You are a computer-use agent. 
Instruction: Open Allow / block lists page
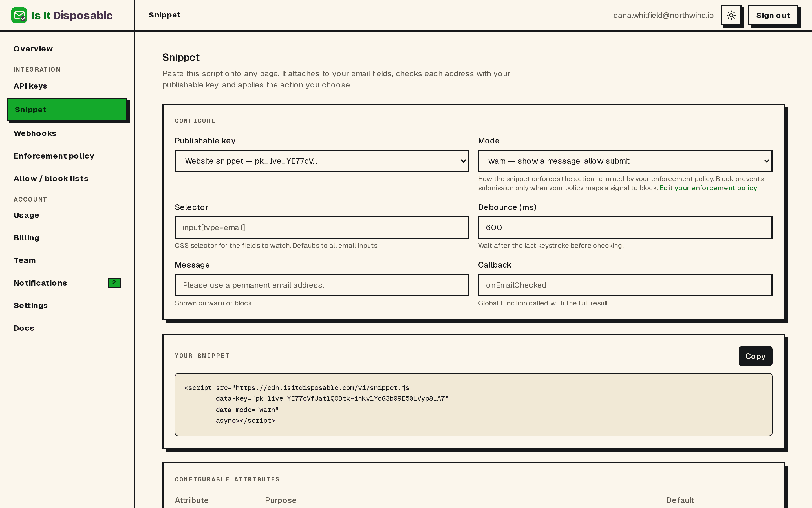click(51, 178)
